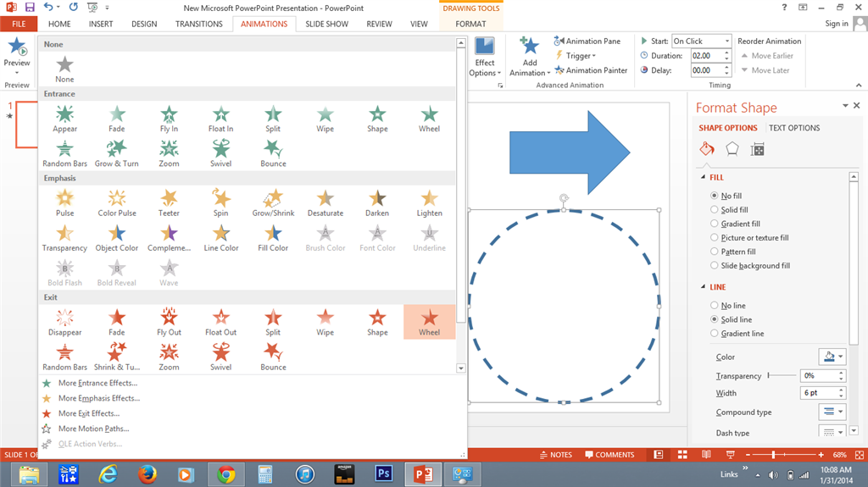Switch to the HOME tab
The image size is (868, 487).
59,24
